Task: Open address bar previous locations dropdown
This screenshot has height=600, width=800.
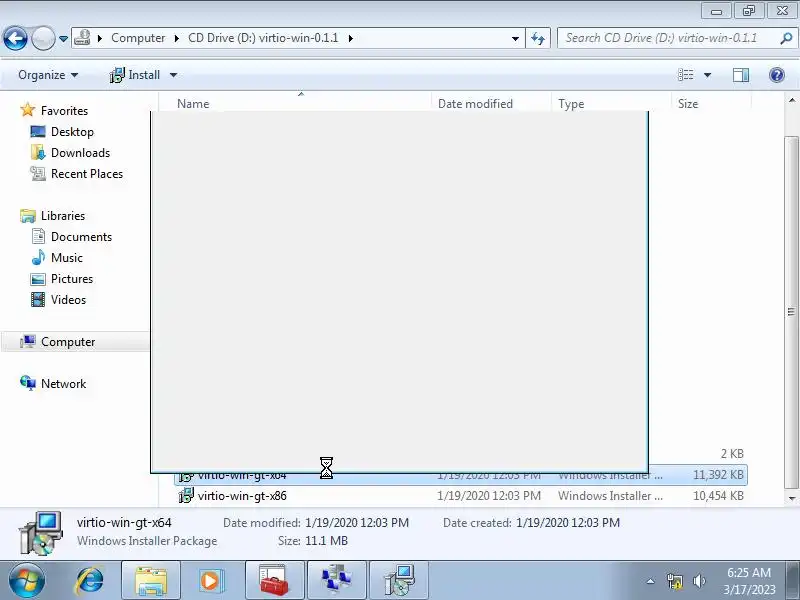Action: click(515, 38)
